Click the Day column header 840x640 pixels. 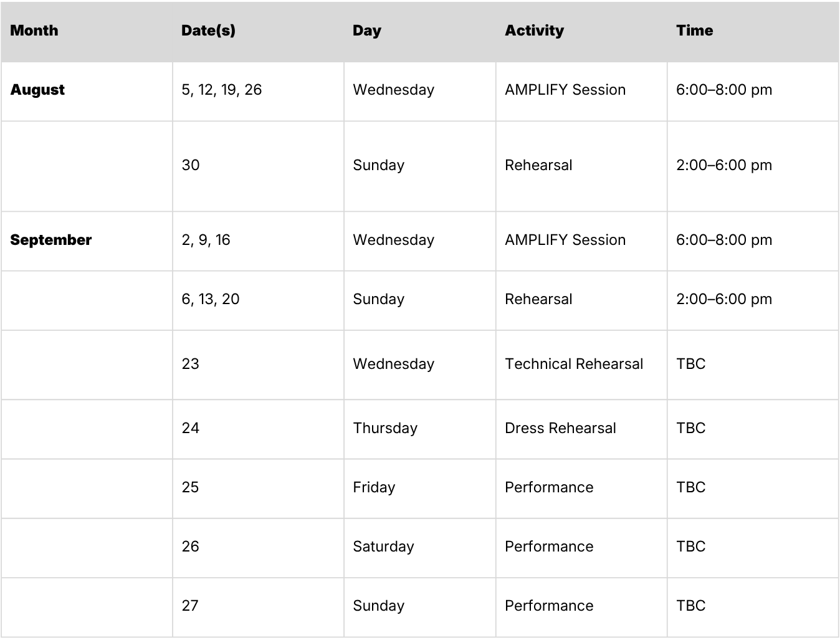(420, 31)
